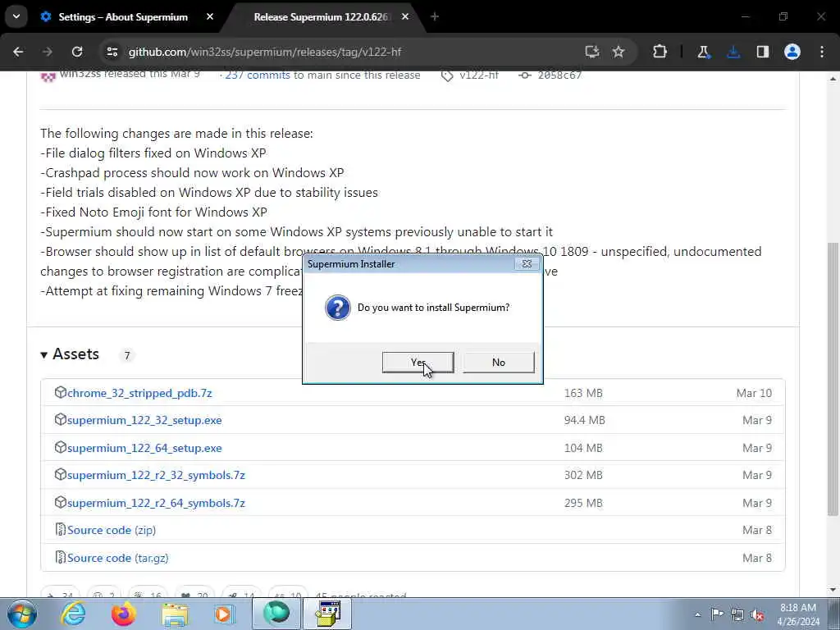
Task: Go forward one page in history
Action: coord(48,52)
